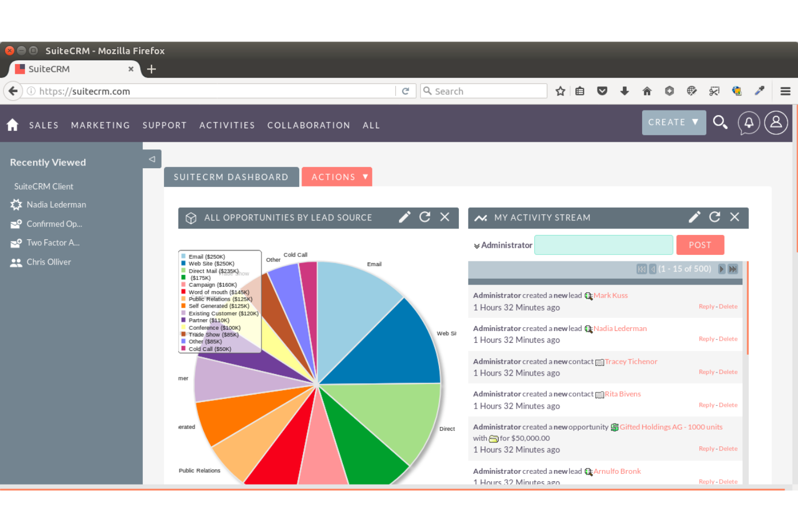Jump to the first page of the activity stream

pyautogui.click(x=641, y=269)
